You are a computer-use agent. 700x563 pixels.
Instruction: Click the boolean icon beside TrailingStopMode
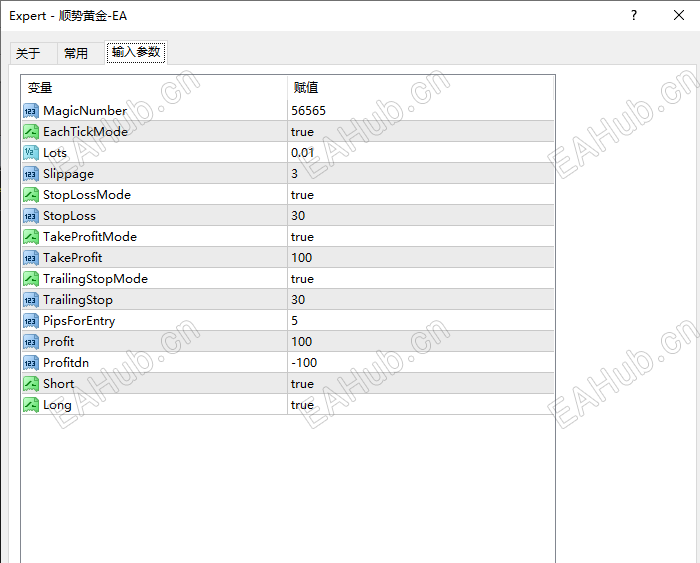click(x=31, y=279)
